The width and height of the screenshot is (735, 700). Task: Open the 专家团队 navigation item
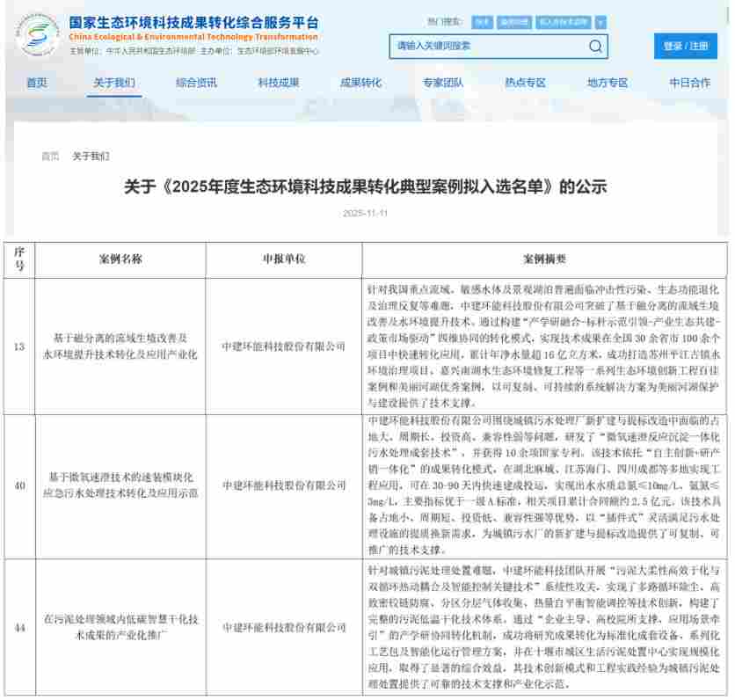click(x=443, y=83)
